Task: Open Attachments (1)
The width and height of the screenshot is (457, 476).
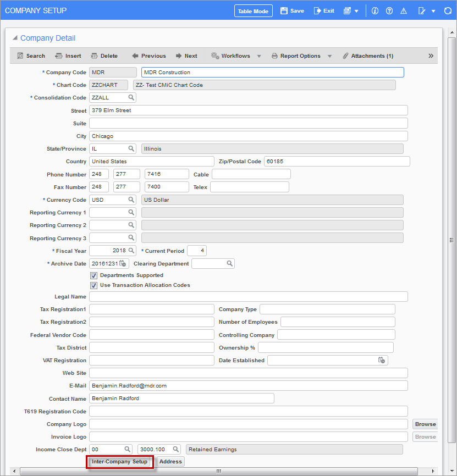Action: [368, 56]
